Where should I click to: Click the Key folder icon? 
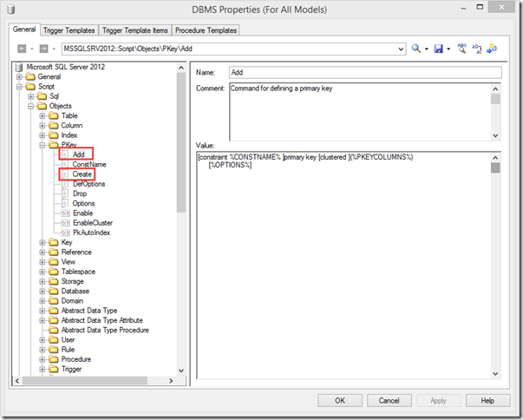click(54, 242)
